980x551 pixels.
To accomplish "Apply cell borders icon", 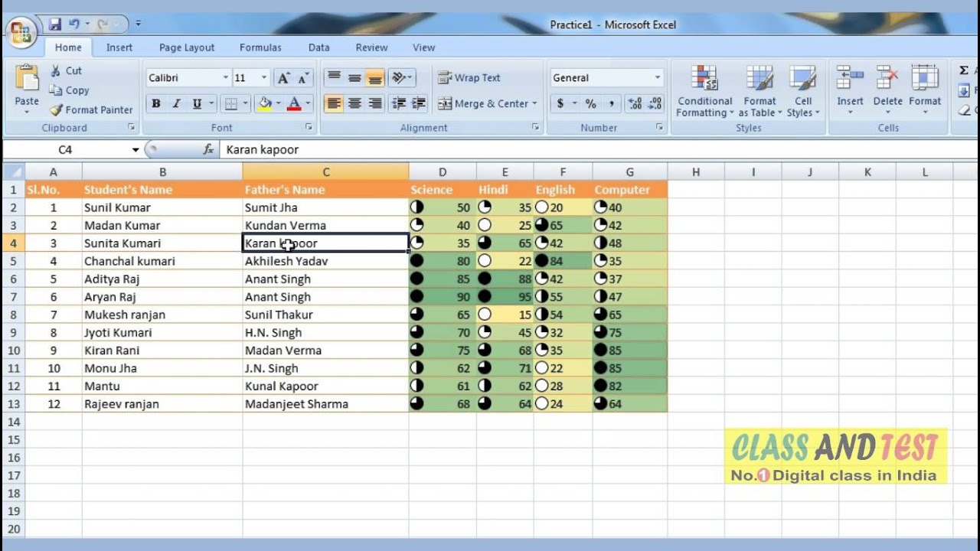I will click(x=230, y=103).
